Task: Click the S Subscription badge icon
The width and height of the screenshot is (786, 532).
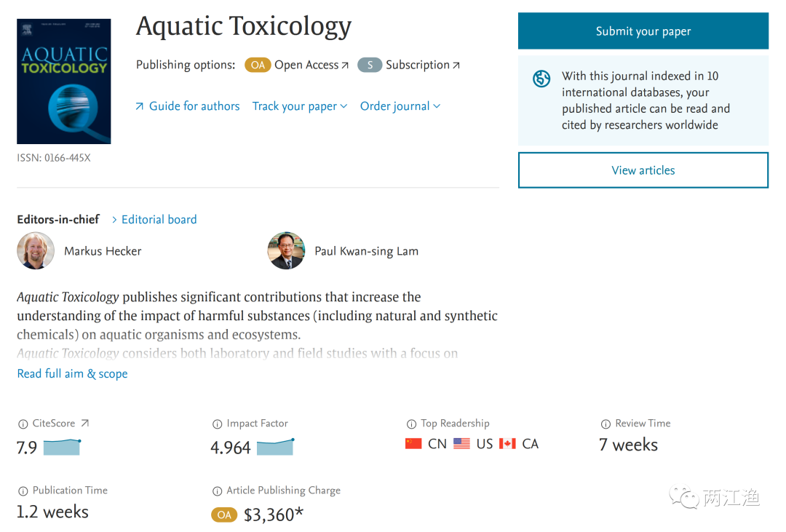Action: [x=370, y=65]
